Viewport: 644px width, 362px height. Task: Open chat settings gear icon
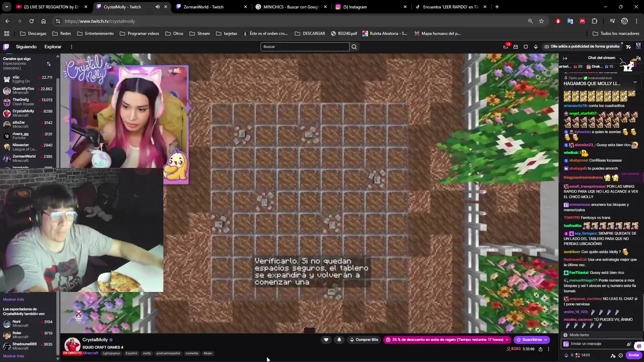(x=620, y=355)
